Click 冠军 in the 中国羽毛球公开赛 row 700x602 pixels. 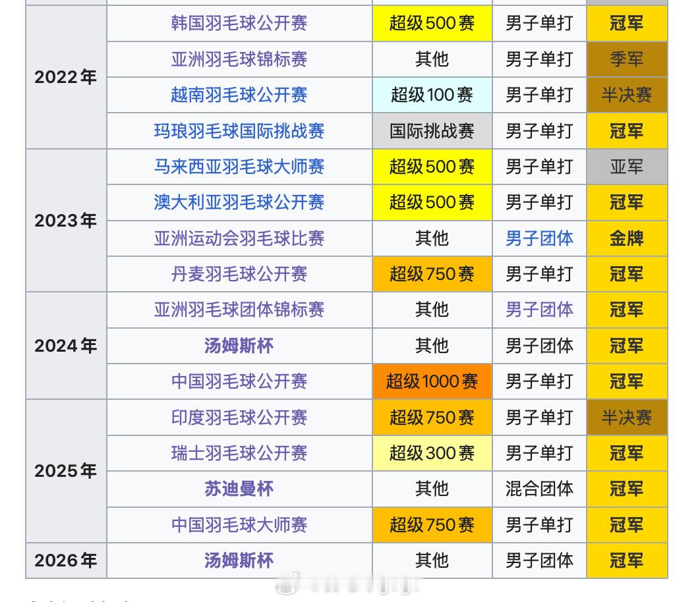pyautogui.click(x=627, y=381)
